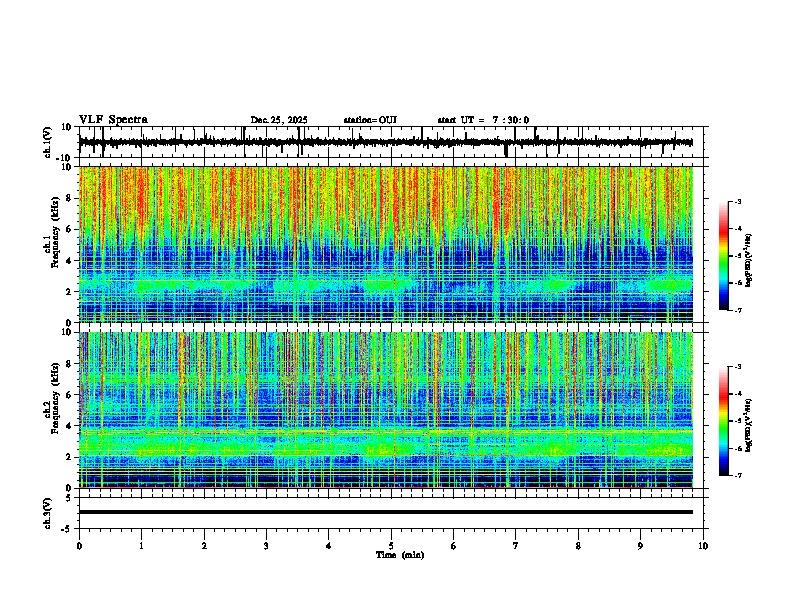Click the "2" kHz tick on ch.1 frequency axis
Image resolution: width=792 pixels, height=612 pixels.
pyautogui.click(x=70, y=292)
